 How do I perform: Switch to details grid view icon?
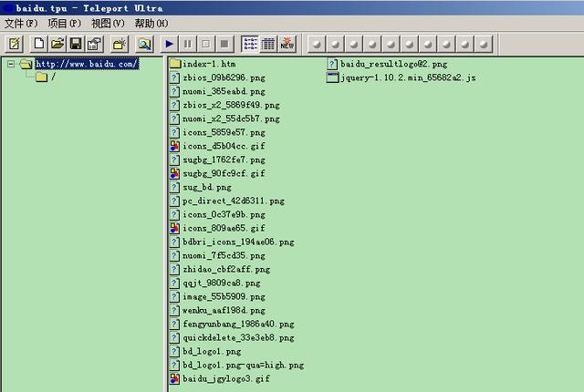[268, 44]
